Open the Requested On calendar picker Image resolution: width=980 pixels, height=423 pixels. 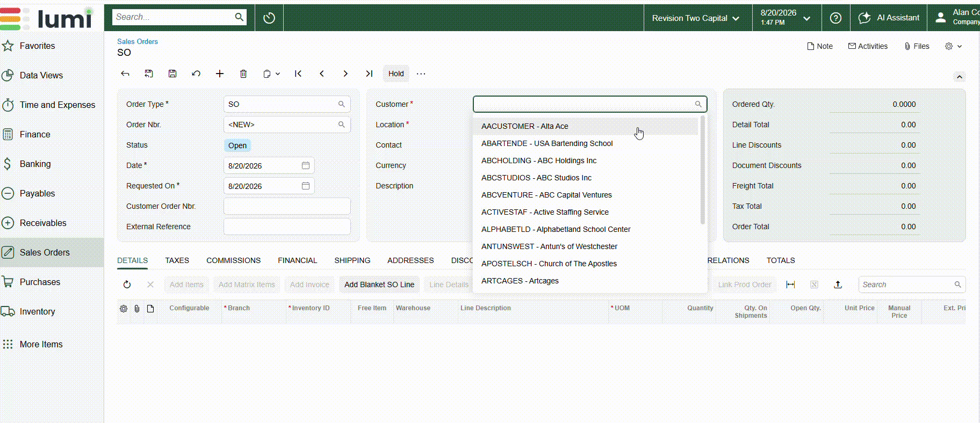(306, 186)
